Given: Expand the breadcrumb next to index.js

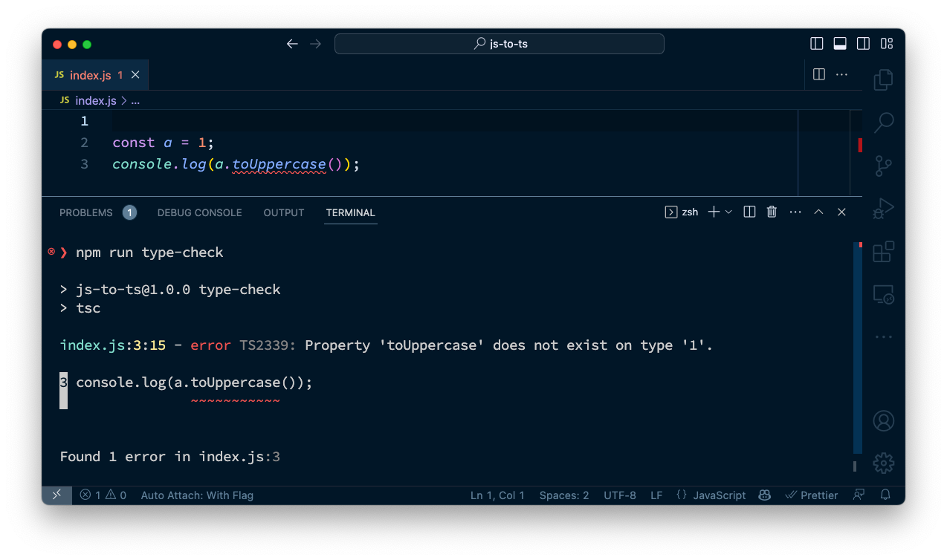Looking at the screenshot, I should (x=135, y=100).
